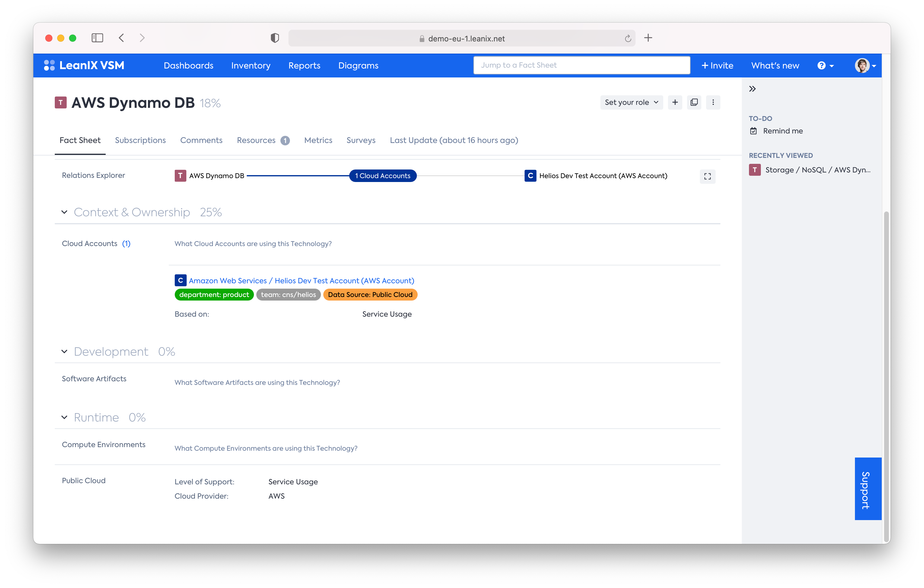
Task: Collapse the Development section
Action: [x=64, y=351]
